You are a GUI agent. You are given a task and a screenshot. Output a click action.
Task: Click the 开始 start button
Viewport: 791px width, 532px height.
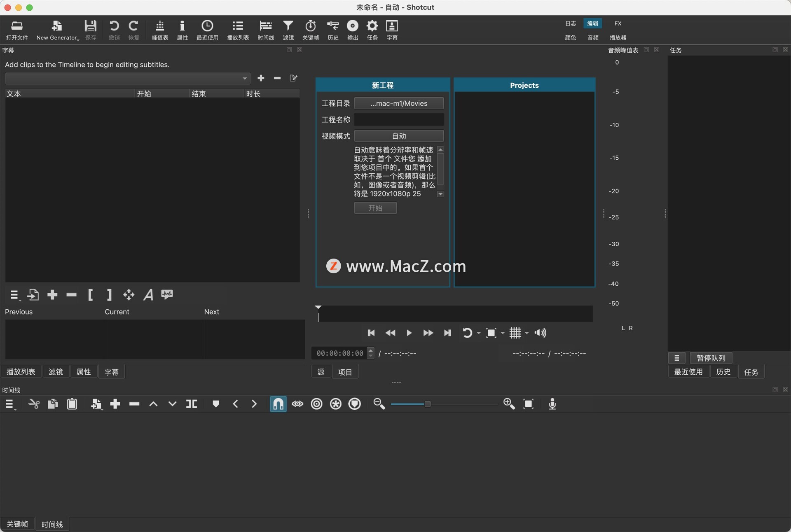(375, 208)
